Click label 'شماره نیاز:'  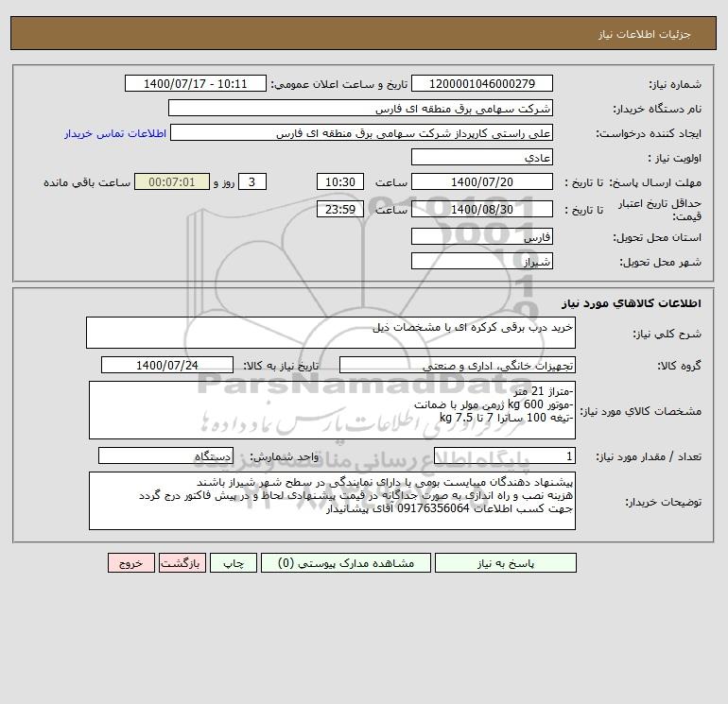[675, 84]
